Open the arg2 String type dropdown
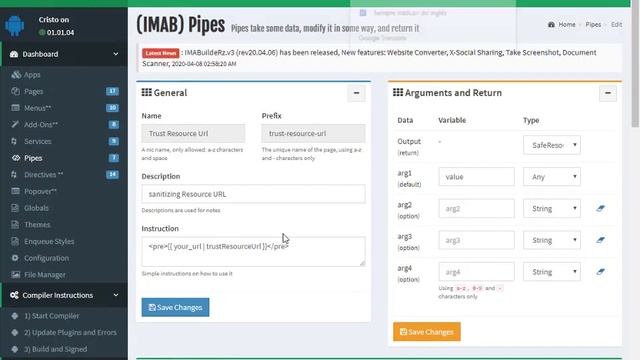Screen dimensions: 640x360 click(552, 209)
